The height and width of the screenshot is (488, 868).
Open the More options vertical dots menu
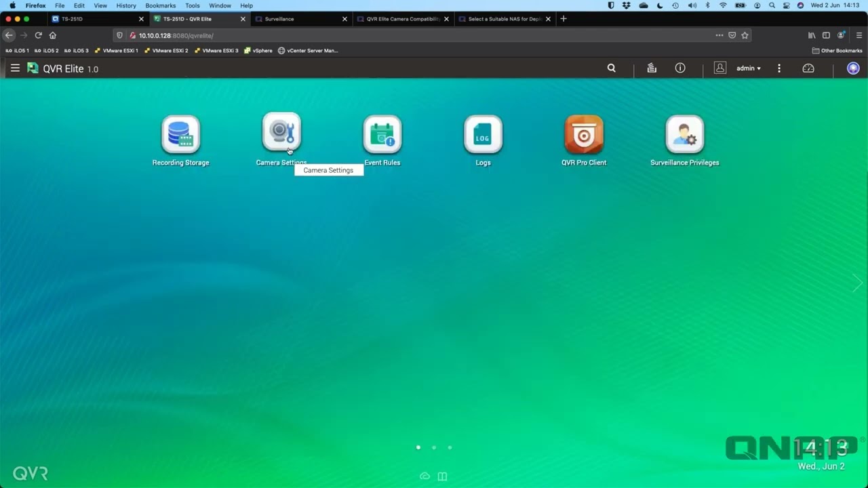point(779,68)
